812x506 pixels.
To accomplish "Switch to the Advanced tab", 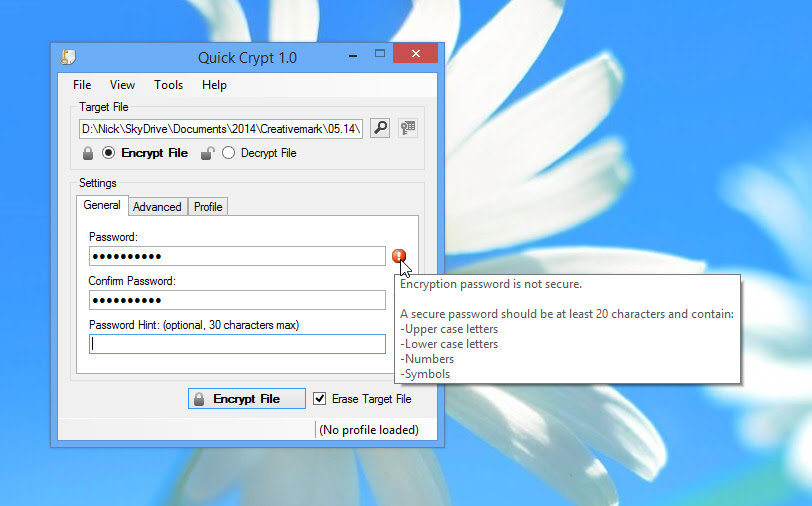I will (157, 207).
